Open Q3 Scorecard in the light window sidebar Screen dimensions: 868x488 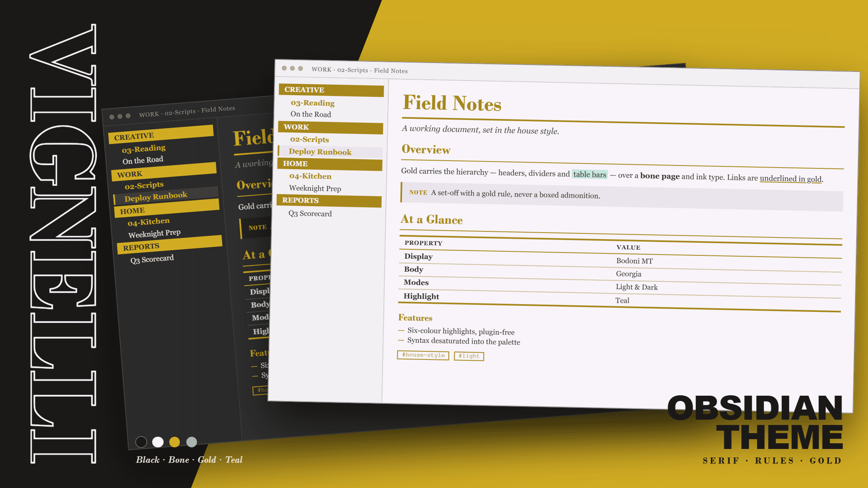point(310,213)
